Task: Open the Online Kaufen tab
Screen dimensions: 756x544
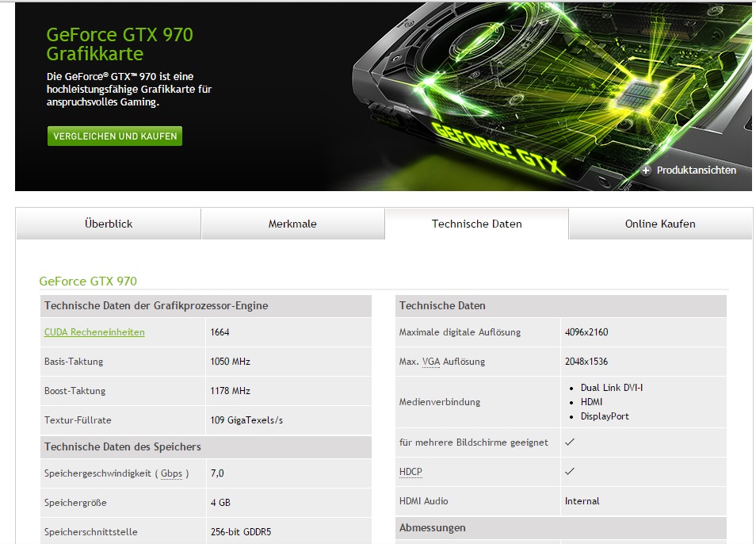Action: point(661,224)
